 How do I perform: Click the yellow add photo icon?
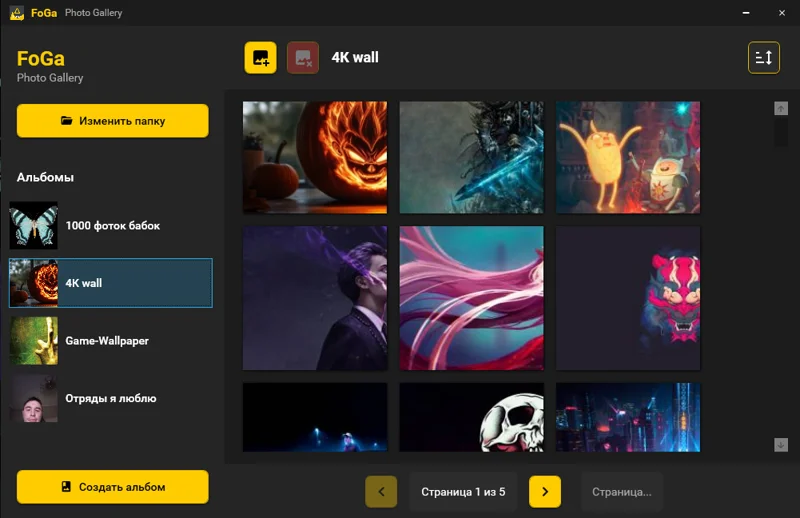260,58
